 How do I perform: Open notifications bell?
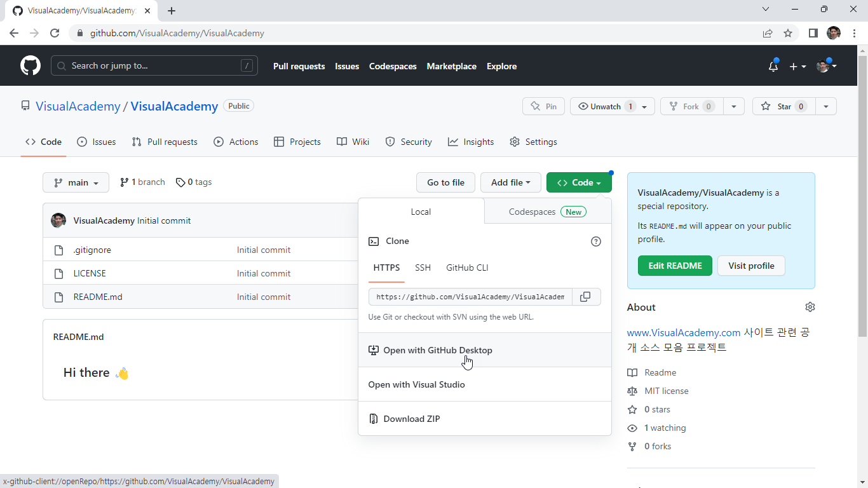point(773,66)
